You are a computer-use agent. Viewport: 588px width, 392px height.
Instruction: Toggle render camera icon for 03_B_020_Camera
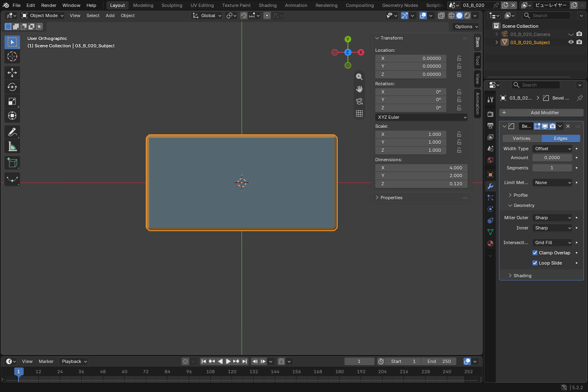point(579,34)
